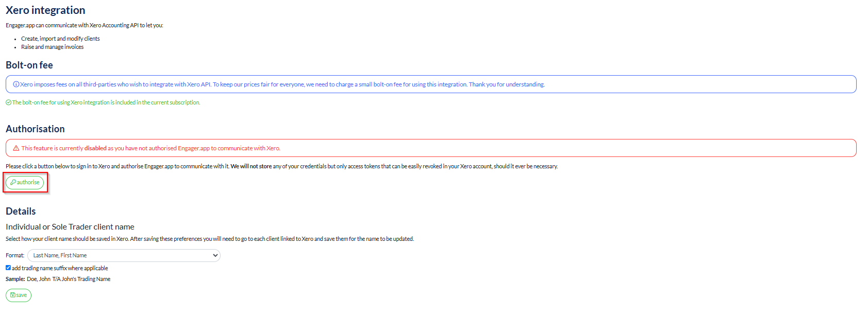Click the 'add trading name suffix where applicable' label

pyautogui.click(x=60, y=268)
